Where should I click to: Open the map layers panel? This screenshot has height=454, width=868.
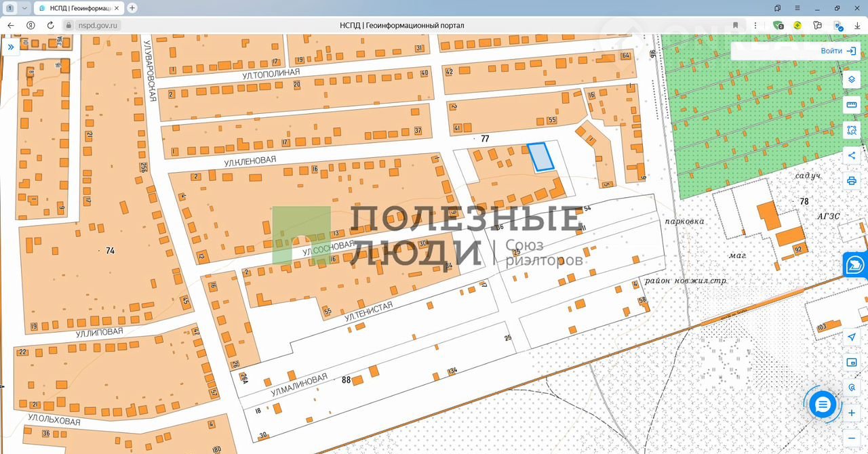[852, 80]
